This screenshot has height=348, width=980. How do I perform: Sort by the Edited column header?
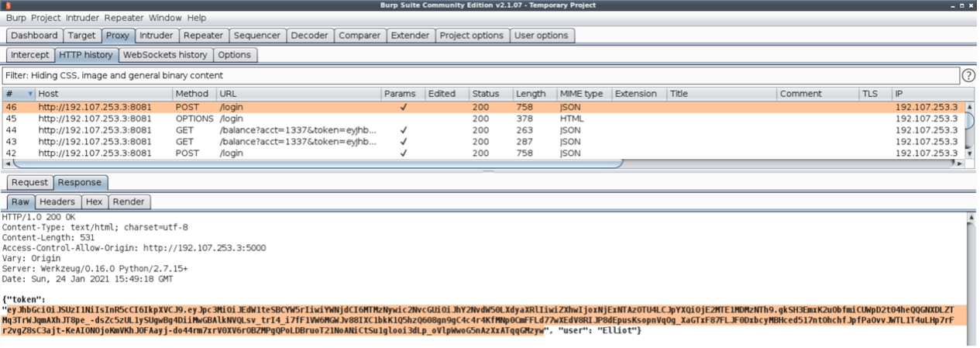pyautogui.click(x=447, y=94)
